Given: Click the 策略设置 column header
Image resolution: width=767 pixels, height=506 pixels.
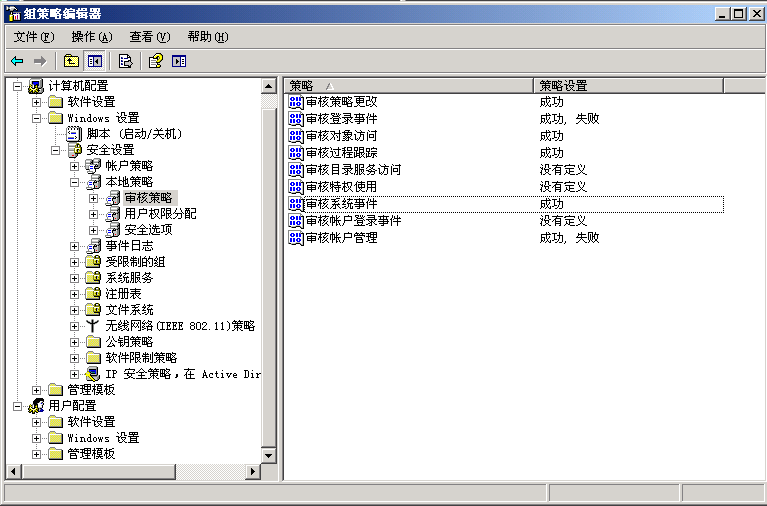Looking at the screenshot, I should click(628, 86).
